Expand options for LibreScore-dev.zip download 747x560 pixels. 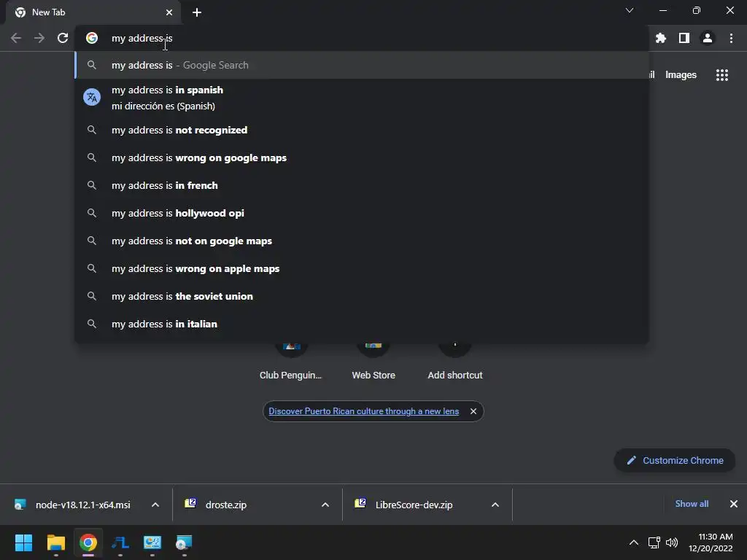pos(495,505)
